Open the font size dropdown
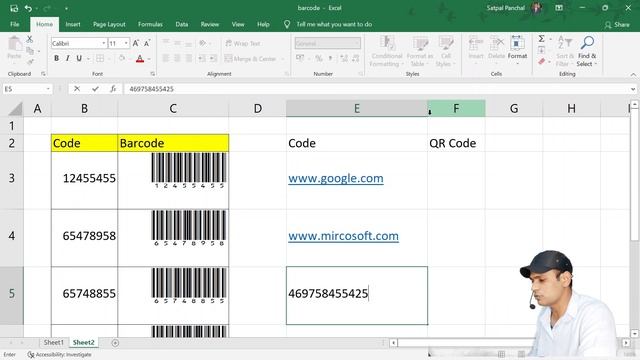Image resolution: width=640 pixels, height=360 pixels. pos(126,43)
